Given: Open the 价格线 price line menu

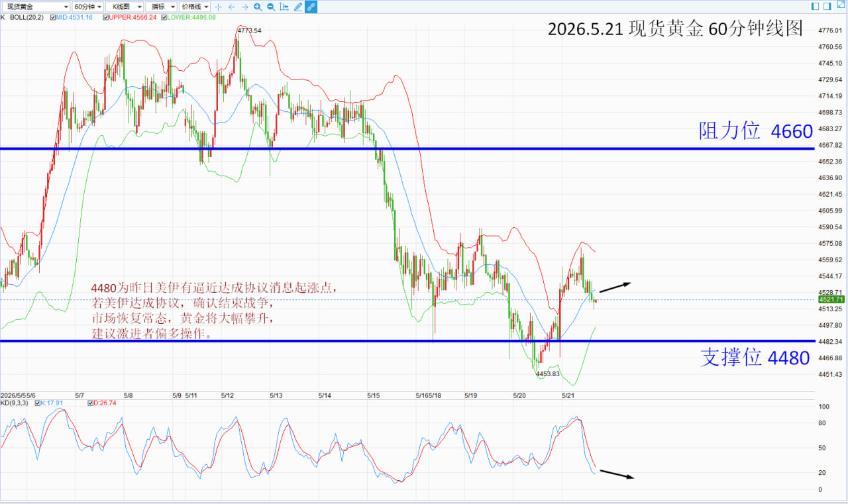Looking at the screenshot, I should (x=195, y=7).
